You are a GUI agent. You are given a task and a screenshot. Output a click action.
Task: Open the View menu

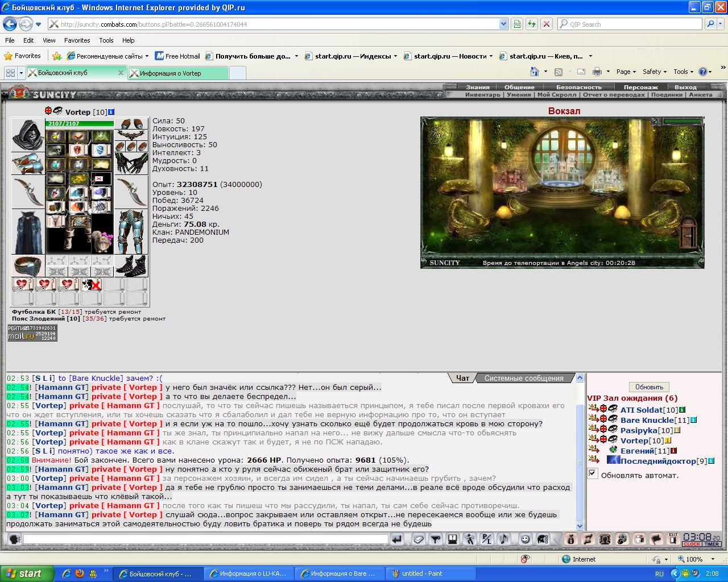pos(49,40)
